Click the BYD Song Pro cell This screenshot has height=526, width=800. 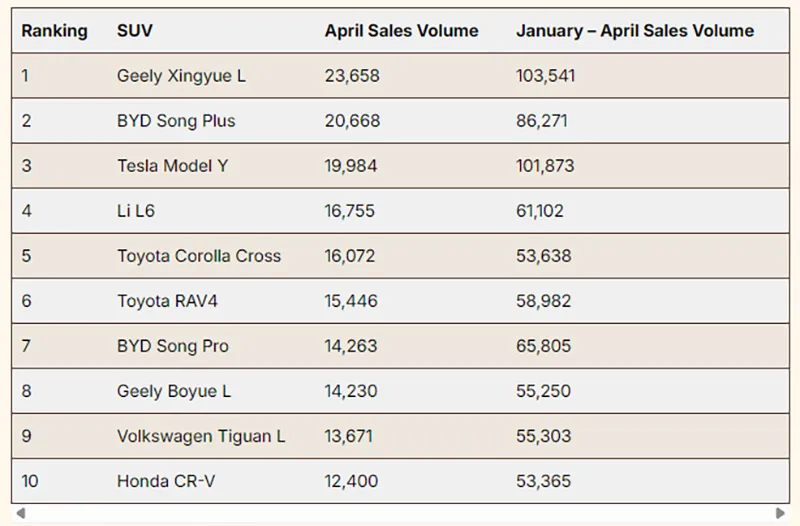click(172, 346)
